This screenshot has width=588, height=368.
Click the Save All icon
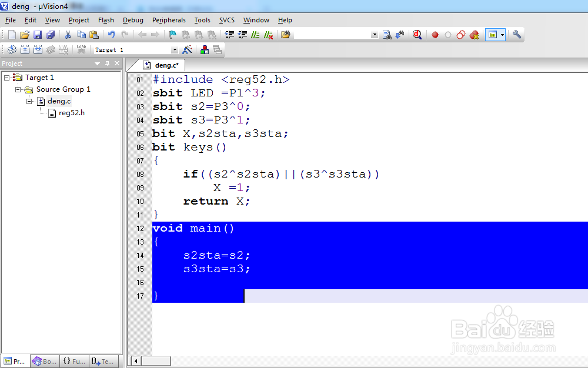click(51, 35)
